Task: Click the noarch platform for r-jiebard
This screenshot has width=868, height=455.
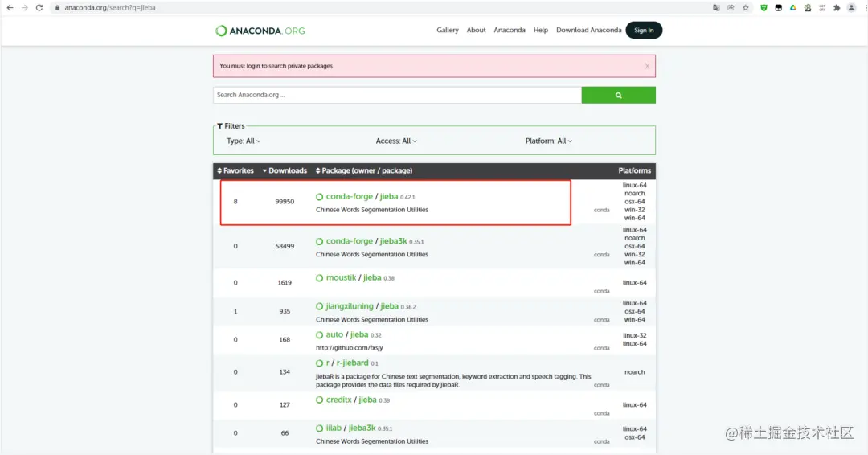Action: tap(634, 372)
